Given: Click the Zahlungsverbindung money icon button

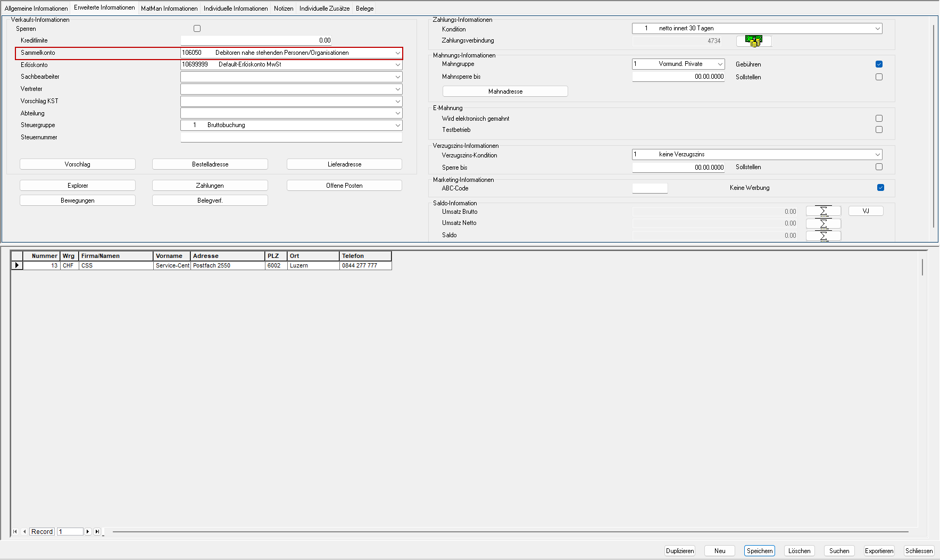Looking at the screenshot, I should coord(753,41).
